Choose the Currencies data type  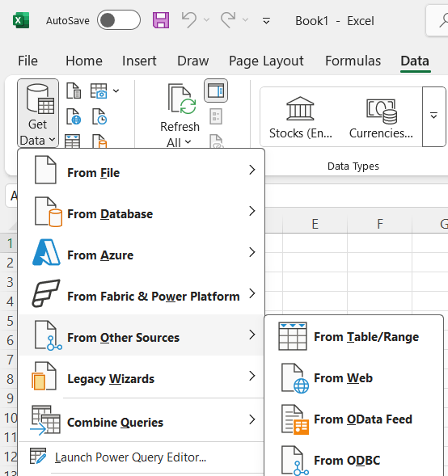pyautogui.click(x=381, y=117)
